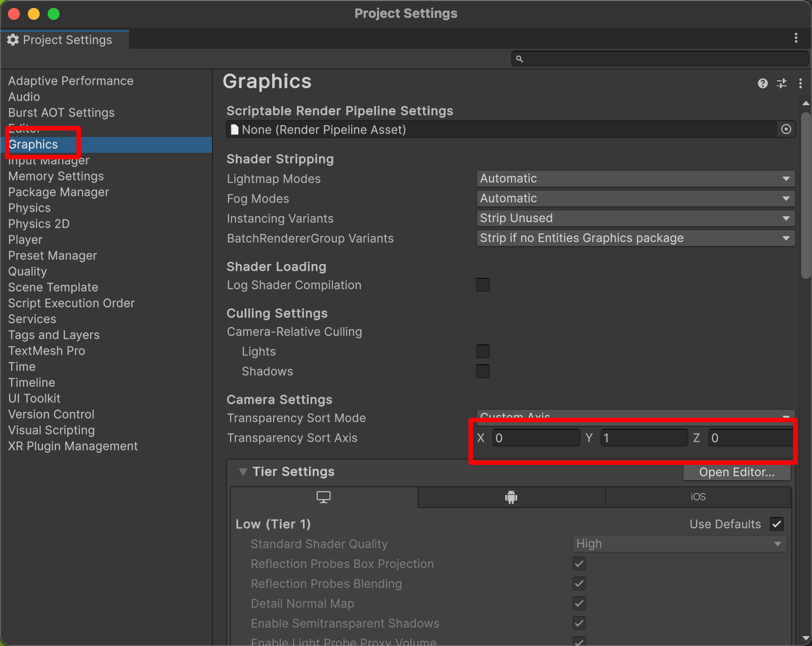Enable Camera-Relative Culling for Lights
This screenshot has width=812, height=646.
point(483,351)
